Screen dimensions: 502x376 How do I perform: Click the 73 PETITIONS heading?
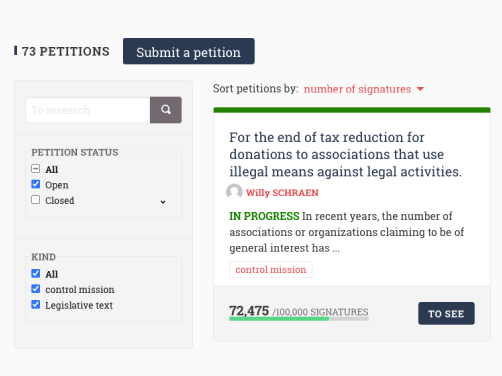(x=65, y=51)
